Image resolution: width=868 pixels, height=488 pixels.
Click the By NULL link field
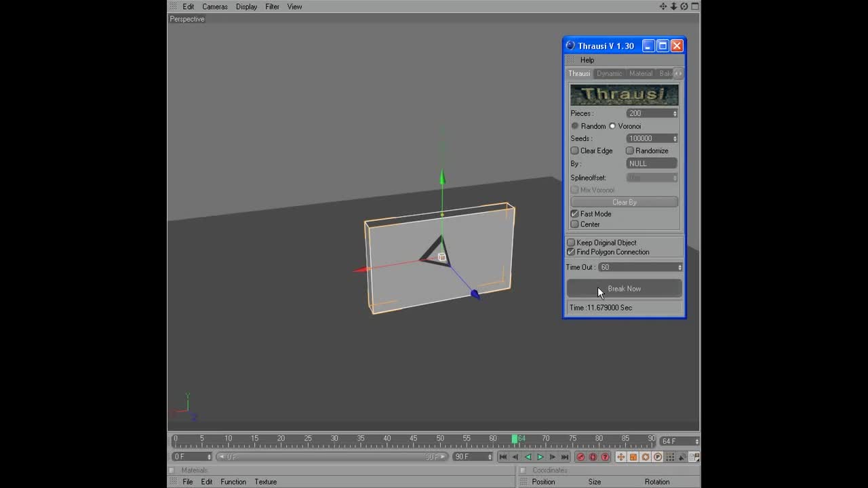click(x=652, y=163)
